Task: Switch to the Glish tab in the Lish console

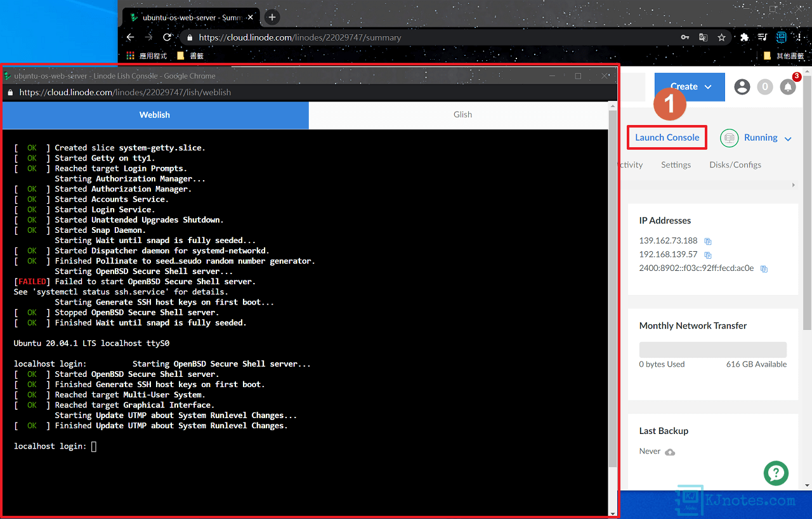Action: coord(462,115)
